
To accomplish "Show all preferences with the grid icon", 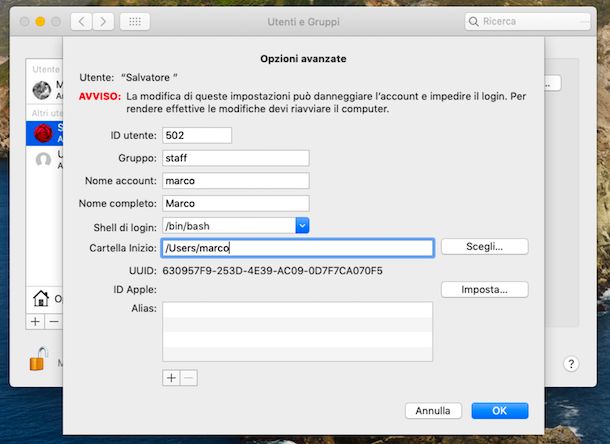I will pos(135,22).
